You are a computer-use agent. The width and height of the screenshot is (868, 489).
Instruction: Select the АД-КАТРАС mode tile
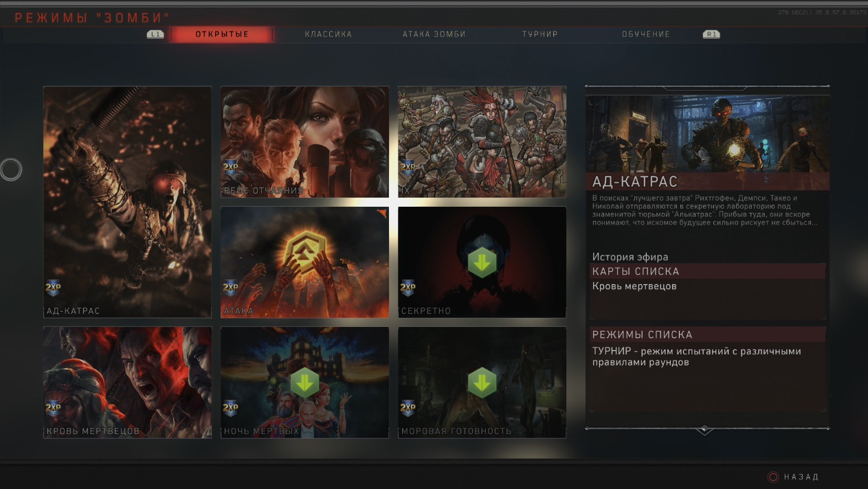(x=127, y=202)
